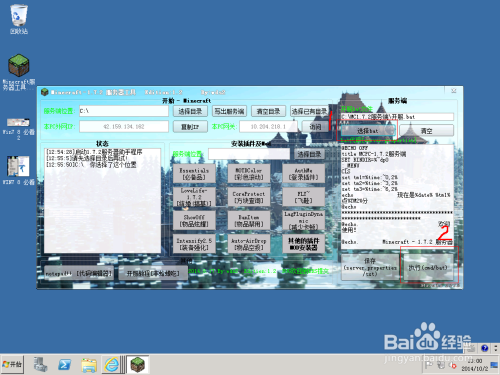
Task: Click the 选择bat button
Action: pyautogui.click(x=368, y=131)
